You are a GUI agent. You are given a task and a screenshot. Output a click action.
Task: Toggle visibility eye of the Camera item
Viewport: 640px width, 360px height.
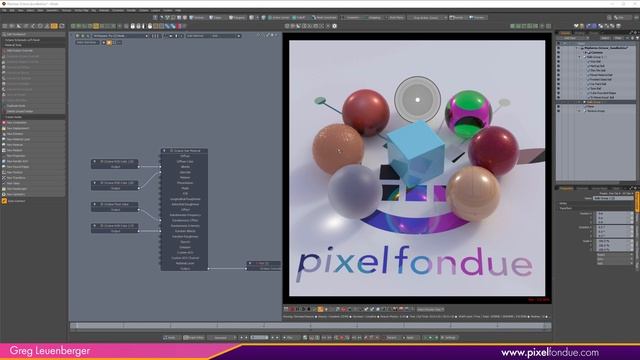click(558, 52)
